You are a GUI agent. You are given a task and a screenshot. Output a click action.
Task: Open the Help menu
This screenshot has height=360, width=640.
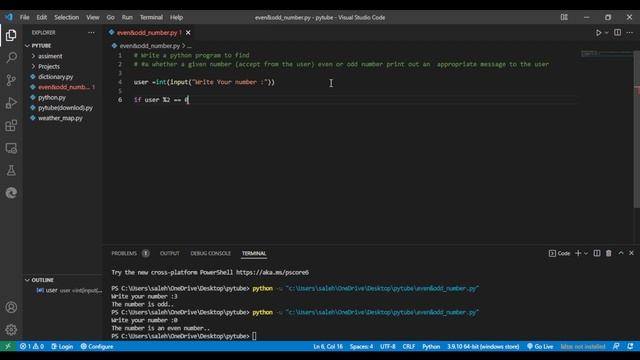pos(176,17)
